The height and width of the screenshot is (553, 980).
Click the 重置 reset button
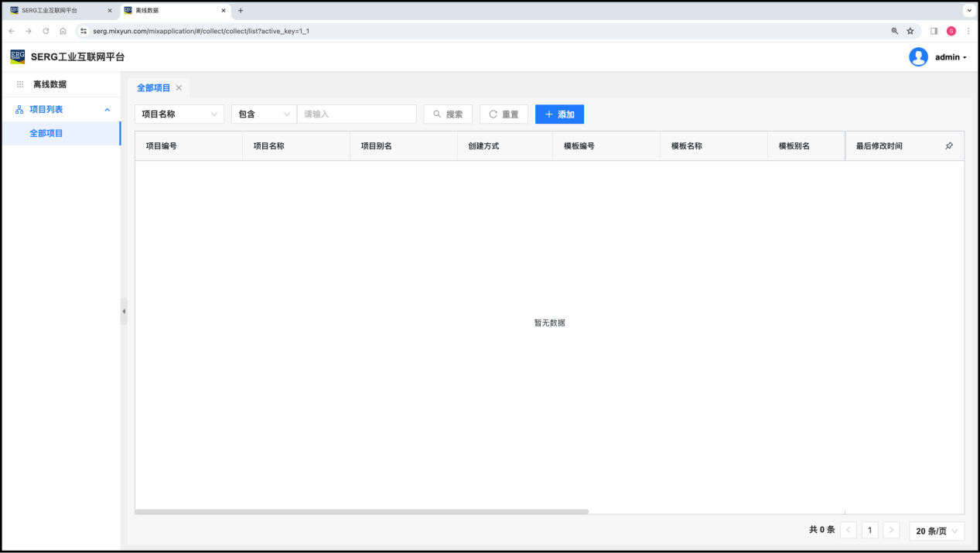(504, 114)
